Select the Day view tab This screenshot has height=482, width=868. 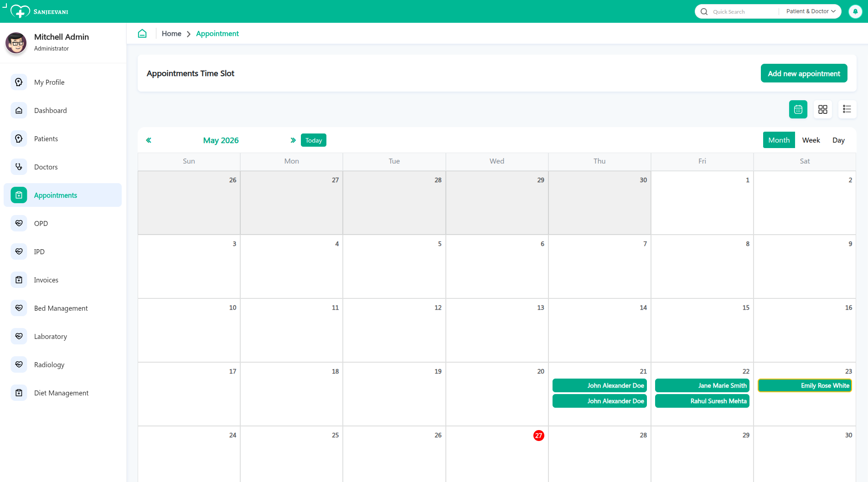pos(838,140)
